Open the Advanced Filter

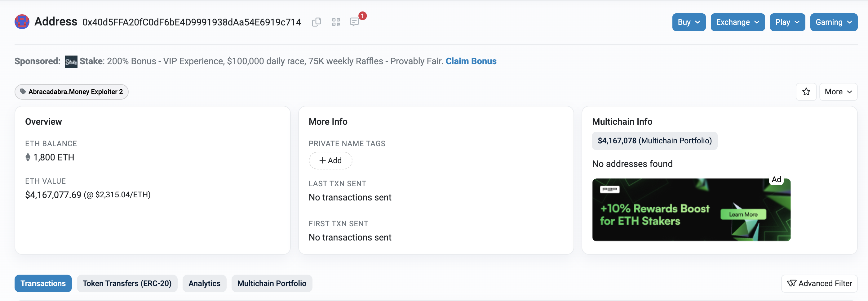[x=819, y=283]
